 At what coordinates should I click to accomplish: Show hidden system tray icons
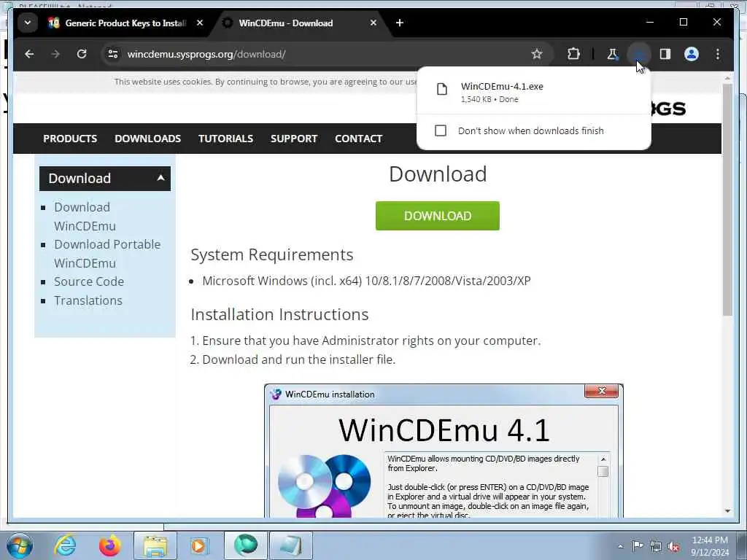620,546
